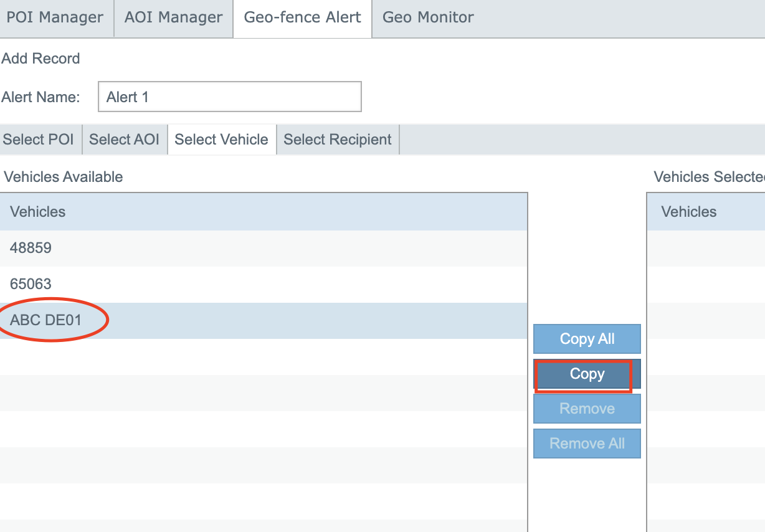Viewport: 765px width, 532px height.
Task: Go to the Geo Monitor tab
Action: [428, 18]
